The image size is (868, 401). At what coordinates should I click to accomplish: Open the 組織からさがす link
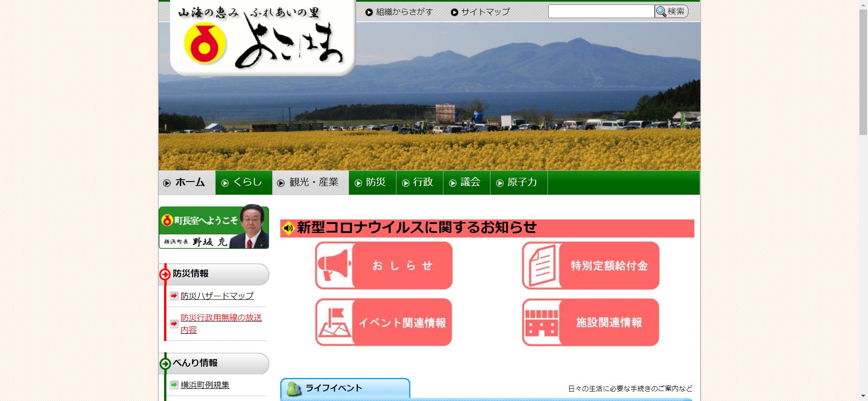(399, 12)
